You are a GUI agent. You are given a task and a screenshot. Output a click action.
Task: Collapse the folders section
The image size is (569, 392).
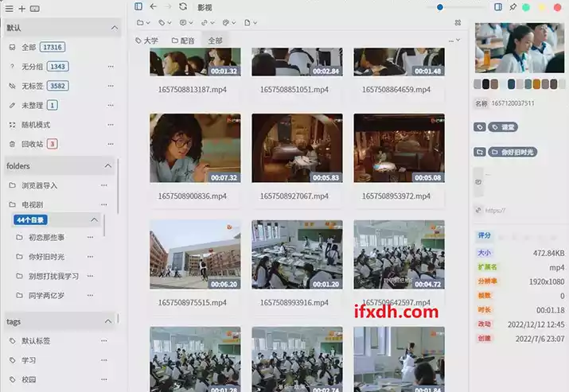107,165
